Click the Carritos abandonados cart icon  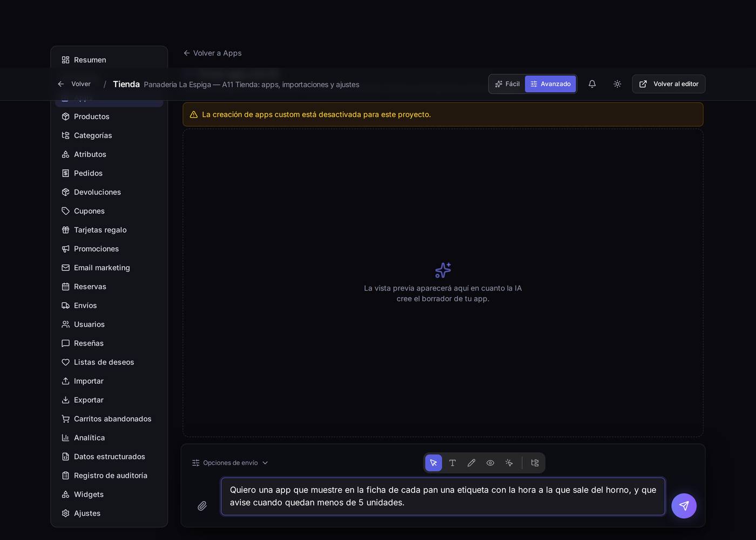(65, 419)
